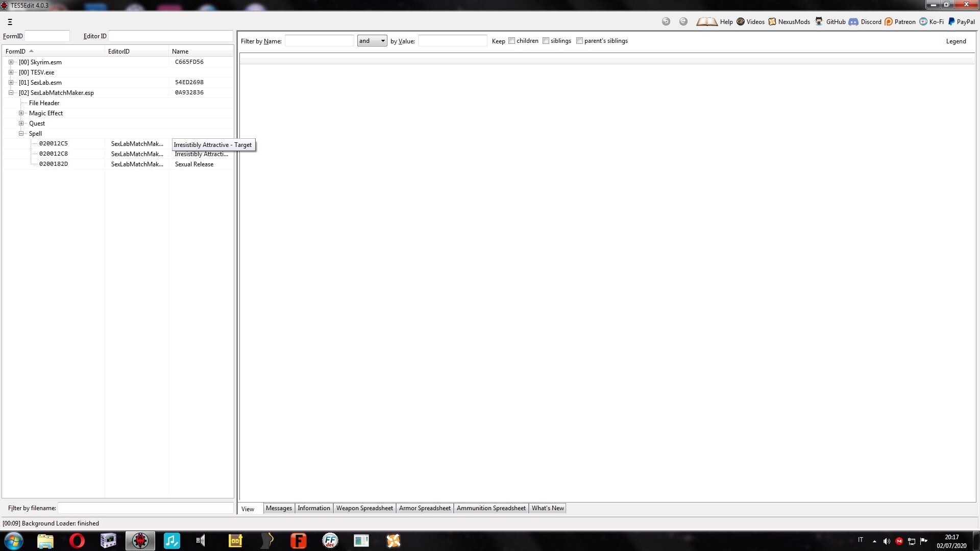
Task: Expand the [00] Skyrim.esm node
Action: coord(11,62)
